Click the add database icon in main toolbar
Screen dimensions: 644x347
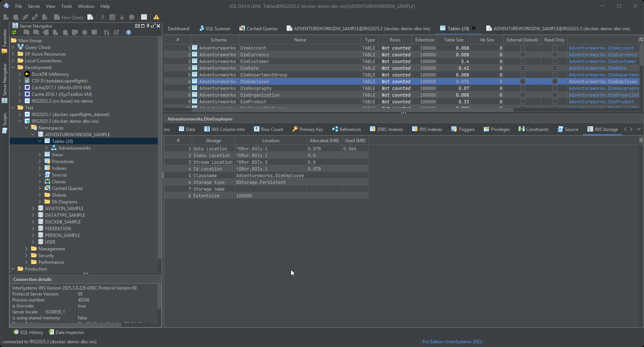[16, 17]
